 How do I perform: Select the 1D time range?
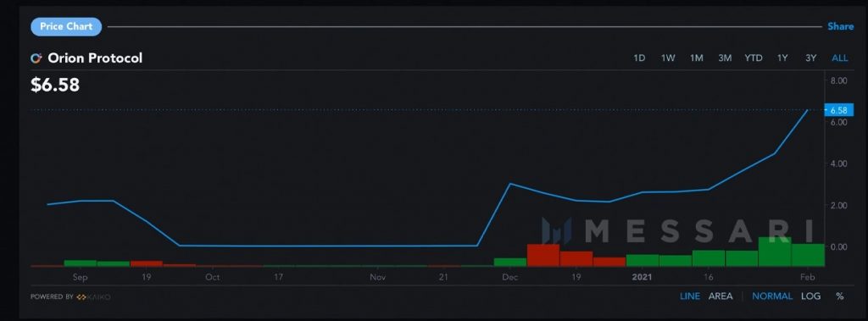point(639,58)
